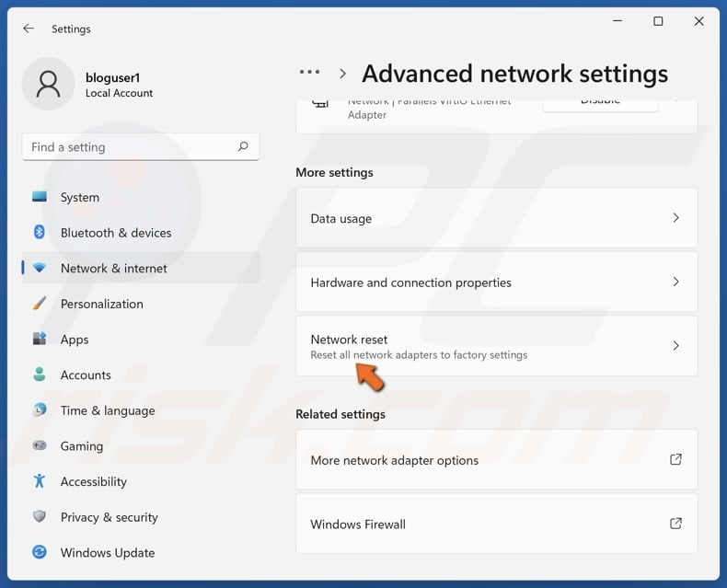Screen dimensions: 727x588
Task: Click the Network reset option
Action: [x=497, y=346]
